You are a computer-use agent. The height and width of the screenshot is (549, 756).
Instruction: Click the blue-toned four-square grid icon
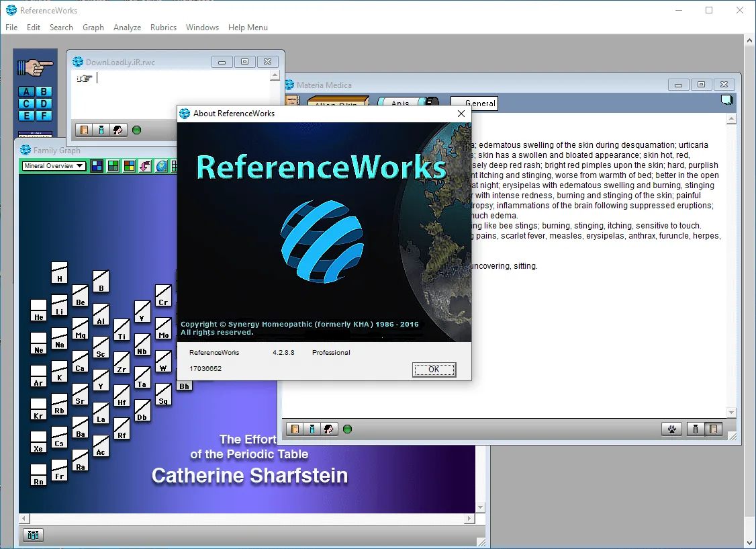pos(97,166)
